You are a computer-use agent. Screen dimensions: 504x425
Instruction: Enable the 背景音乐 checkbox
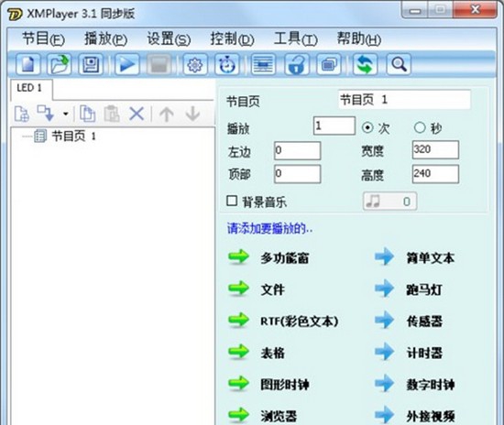232,202
